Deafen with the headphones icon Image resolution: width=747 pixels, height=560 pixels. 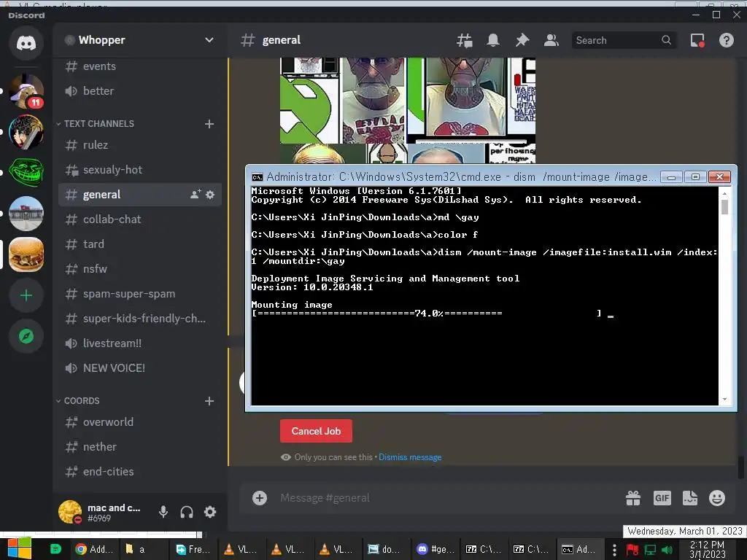(x=187, y=512)
